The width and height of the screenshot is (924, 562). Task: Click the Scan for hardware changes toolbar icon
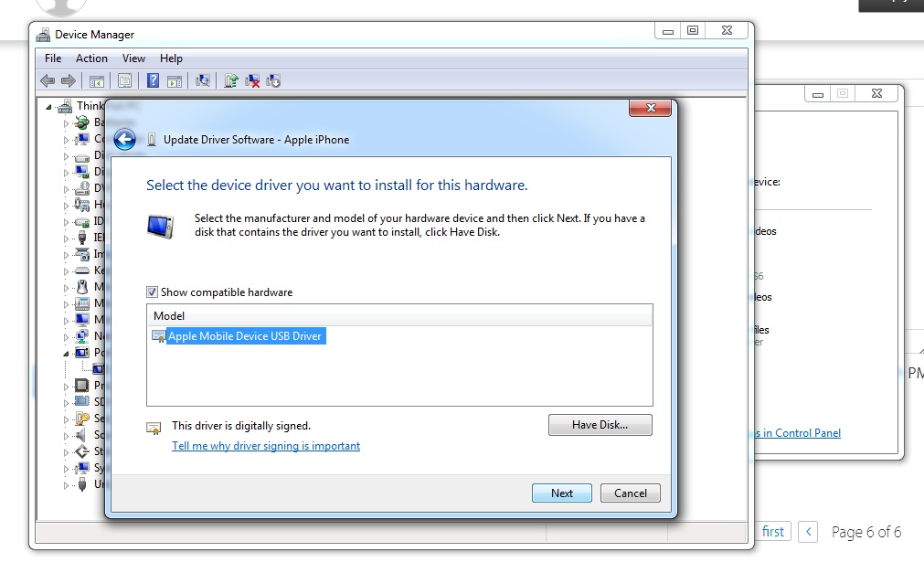[x=203, y=80]
